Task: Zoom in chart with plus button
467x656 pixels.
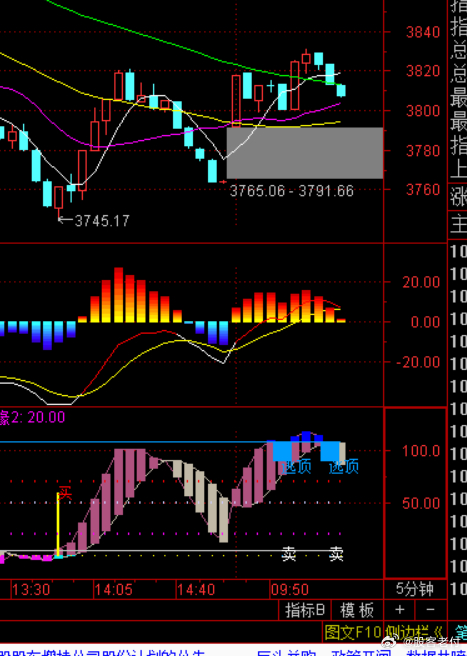Action: click(400, 610)
